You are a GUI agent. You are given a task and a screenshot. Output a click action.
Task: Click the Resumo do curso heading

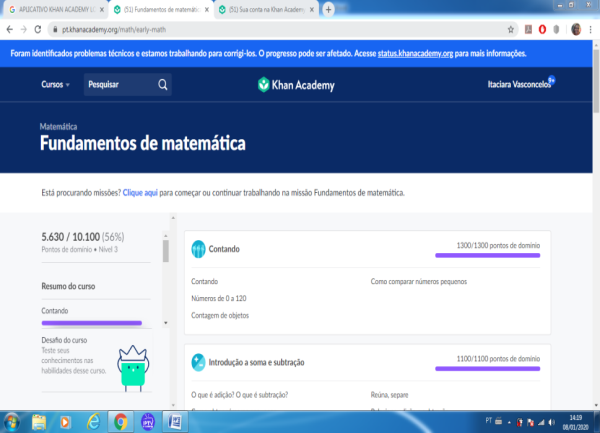68,286
